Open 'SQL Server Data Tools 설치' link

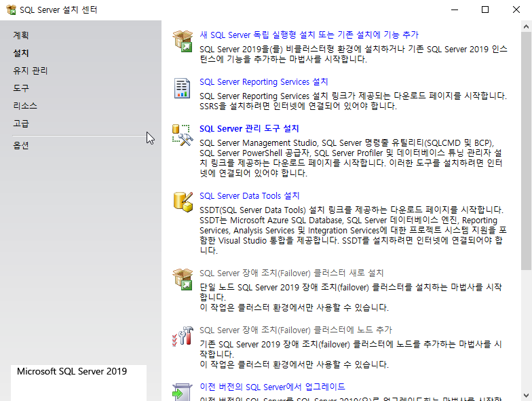point(250,195)
